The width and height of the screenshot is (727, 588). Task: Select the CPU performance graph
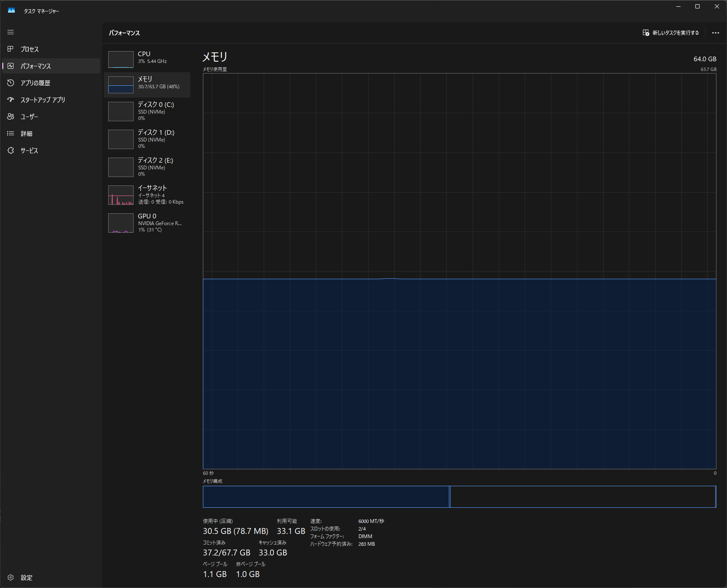[x=147, y=59]
